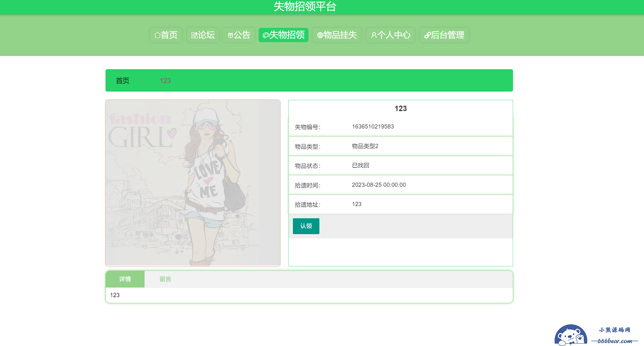644x346 pixels.
Task: Go to the 论坛 forum page
Action: click(x=203, y=35)
